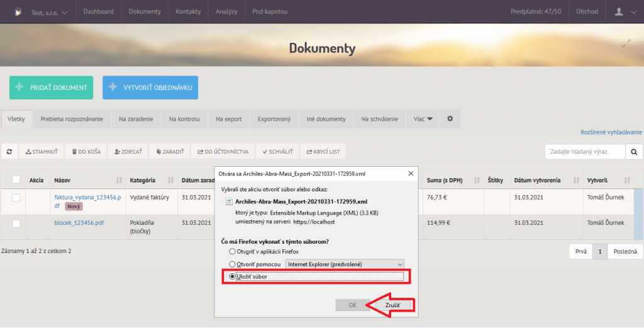Click the STIAHNUŤ download toolbar button
The height and width of the screenshot is (328, 644).
[42, 152]
